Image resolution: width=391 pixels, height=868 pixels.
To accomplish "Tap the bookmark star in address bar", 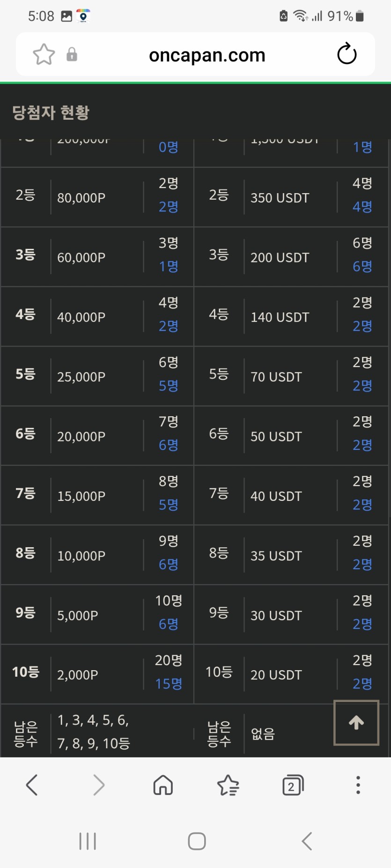I will (x=44, y=54).
